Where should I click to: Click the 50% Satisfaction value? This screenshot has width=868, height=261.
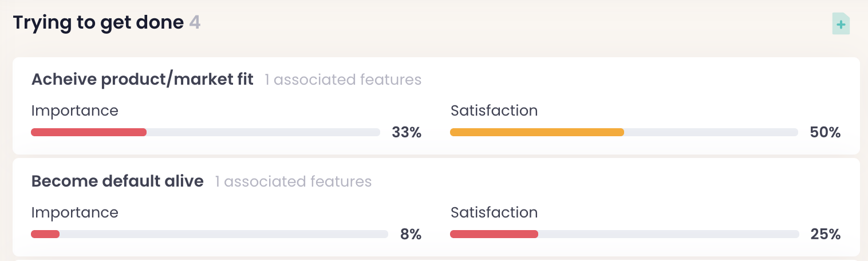pyautogui.click(x=825, y=133)
